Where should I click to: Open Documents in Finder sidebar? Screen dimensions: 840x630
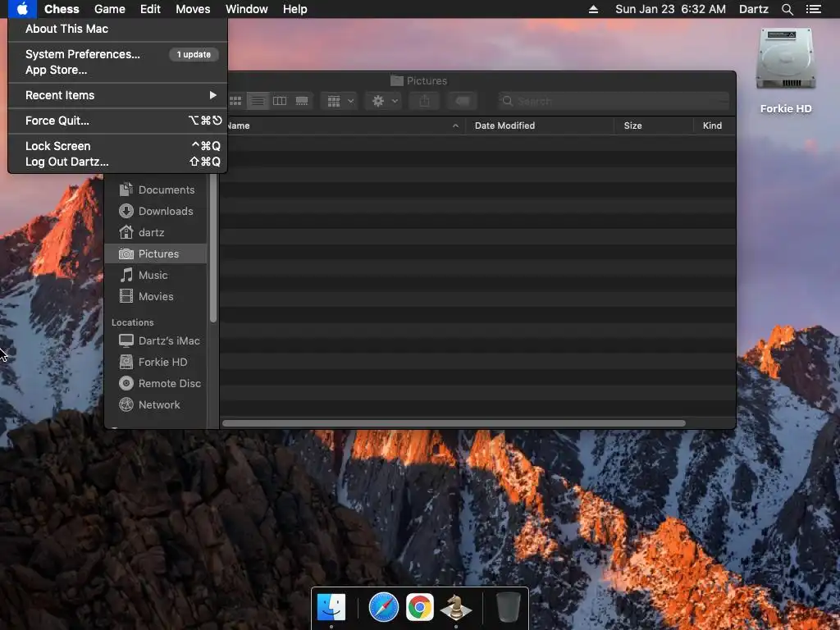click(x=156, y=189)
